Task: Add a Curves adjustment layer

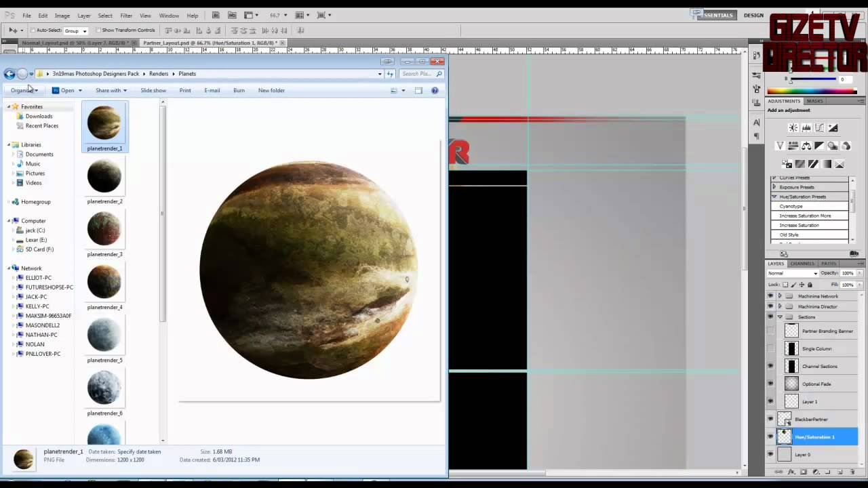Action: pos(820,128)
